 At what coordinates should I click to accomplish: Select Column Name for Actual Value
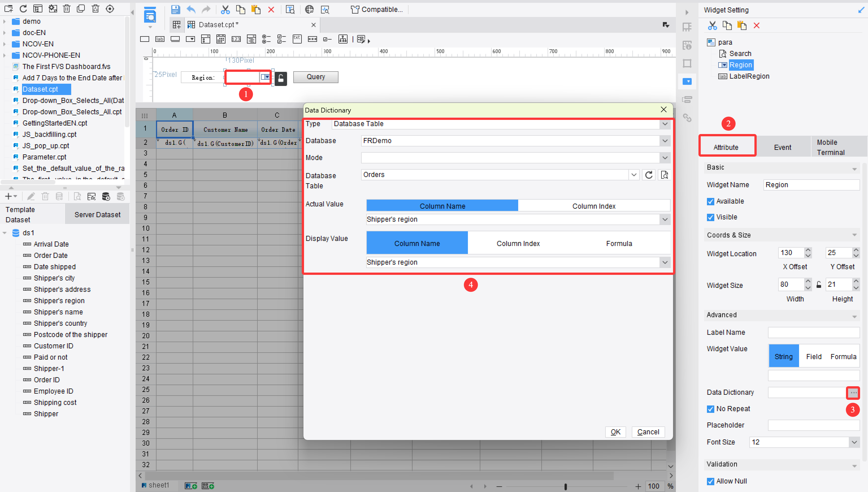[442, 206]
